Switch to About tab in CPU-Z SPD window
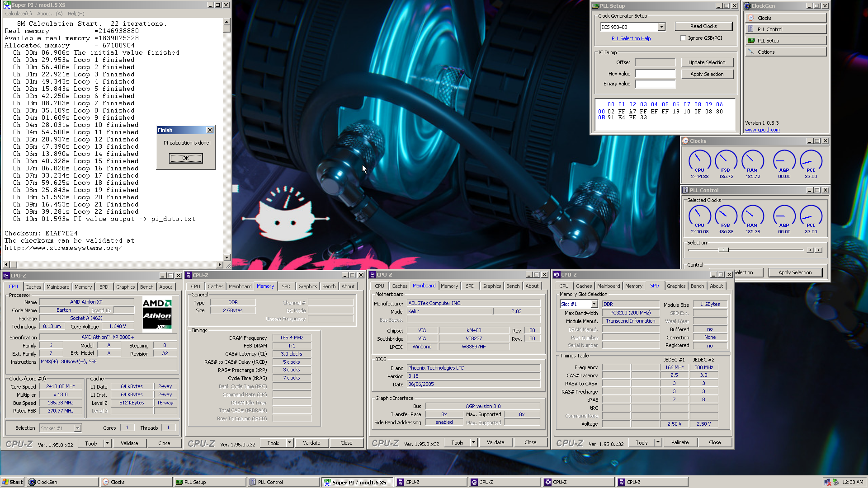The height and width of the screenshot is (488, 868). (x=716, y=286)
